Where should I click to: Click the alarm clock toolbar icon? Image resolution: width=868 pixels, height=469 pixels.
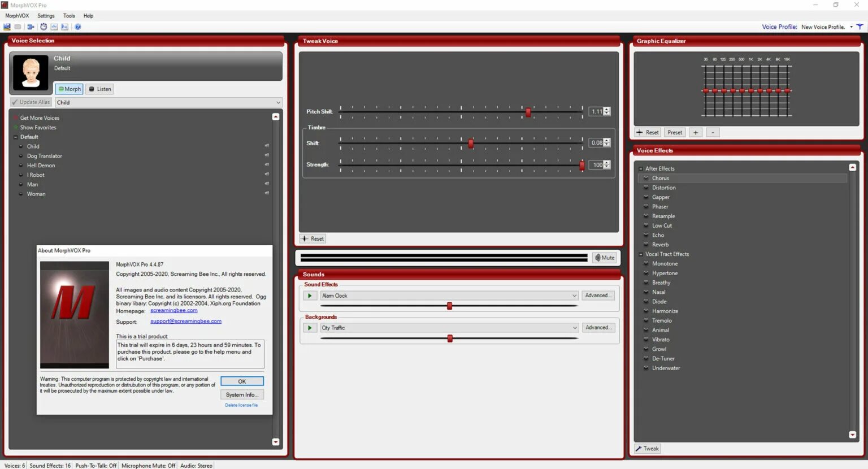(x=44, y=27)
